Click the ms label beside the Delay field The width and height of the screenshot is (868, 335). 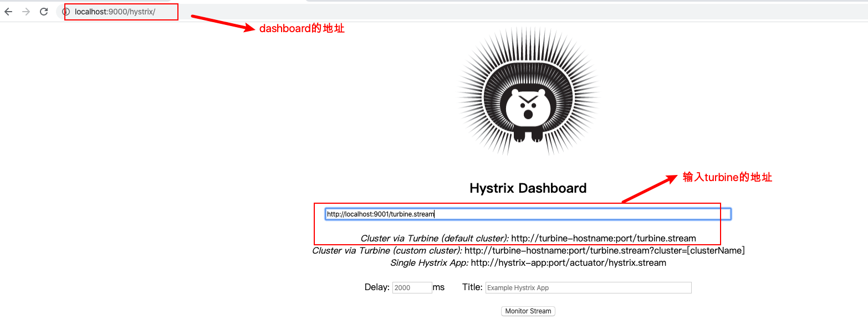point(438,287)
